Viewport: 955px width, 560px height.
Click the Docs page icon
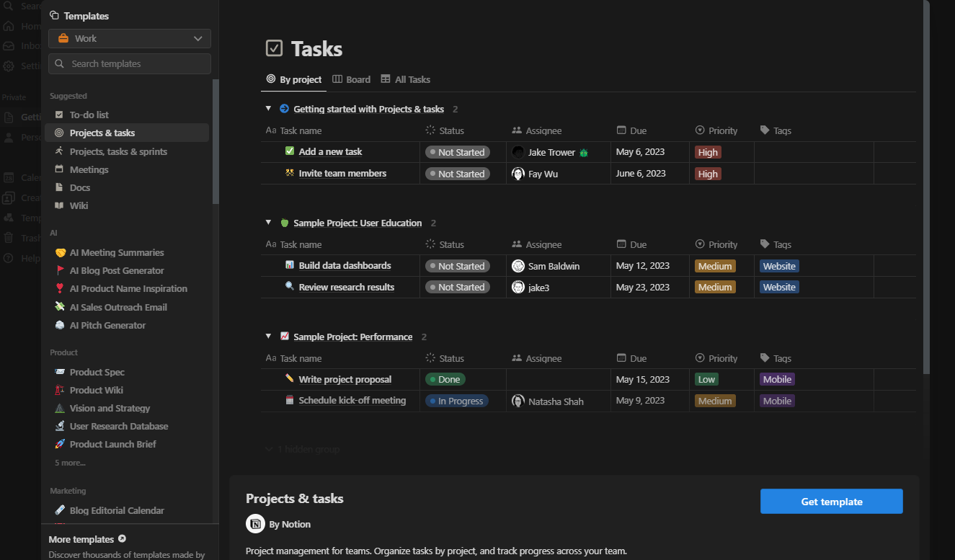(59, 187)
